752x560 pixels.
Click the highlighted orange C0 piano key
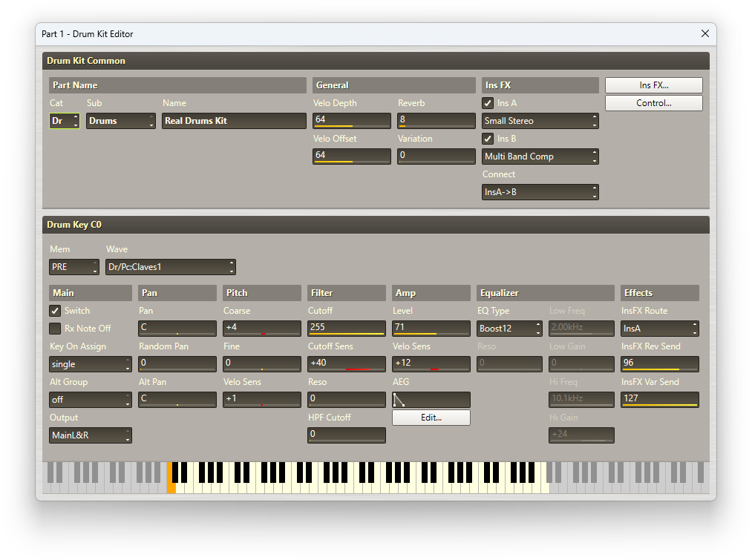(x=171, y=478)
